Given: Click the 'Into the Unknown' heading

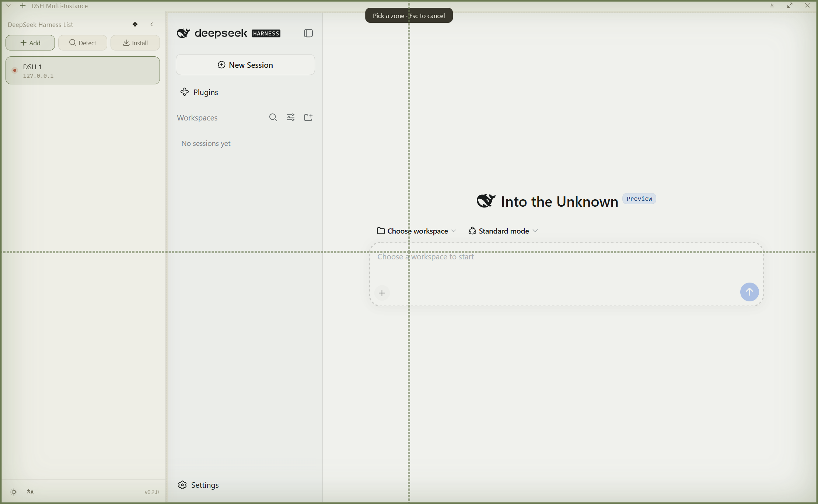Looking at the screenshot, I should (x=560, y=202).
